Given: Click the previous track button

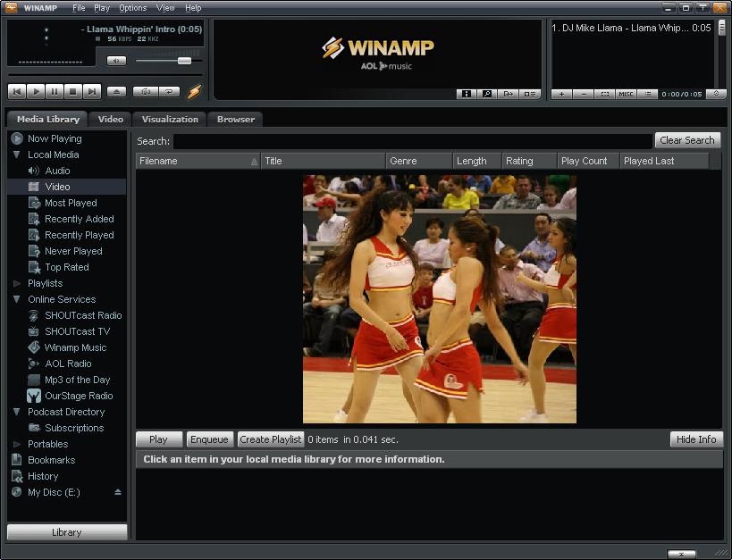Looking at the screenshot, I should click(x=17, y=91).
